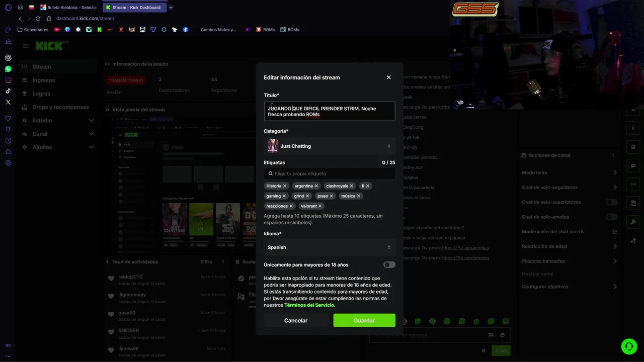Open browser sidebar settings gear

click(x=8, y=163)
